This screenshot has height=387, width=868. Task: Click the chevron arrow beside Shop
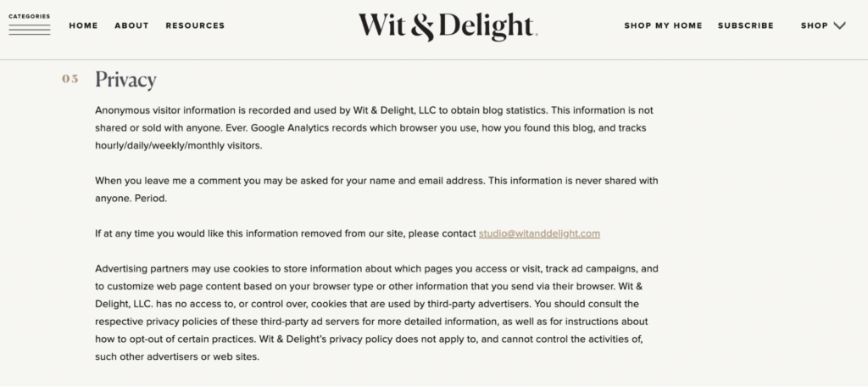pos(840,25)
